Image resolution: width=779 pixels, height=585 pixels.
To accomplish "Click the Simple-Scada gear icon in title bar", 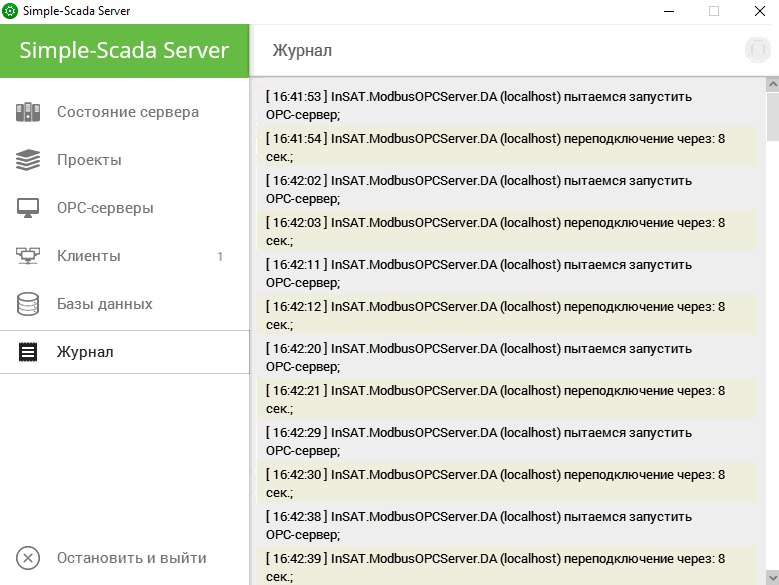I will coord(10,11).
